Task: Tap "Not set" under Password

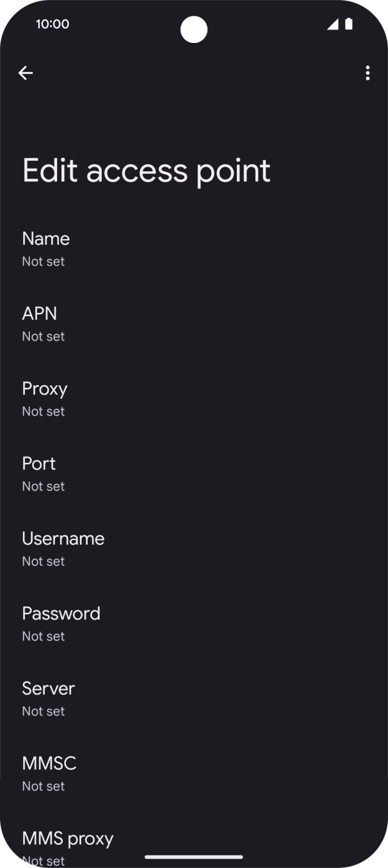Action: tap(44, 637)
